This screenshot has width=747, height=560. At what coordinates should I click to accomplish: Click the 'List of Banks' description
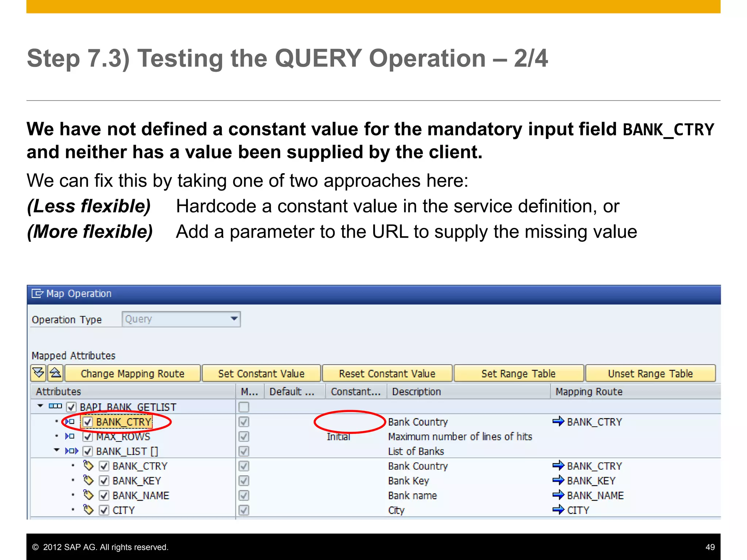click(x=416, y=451)
